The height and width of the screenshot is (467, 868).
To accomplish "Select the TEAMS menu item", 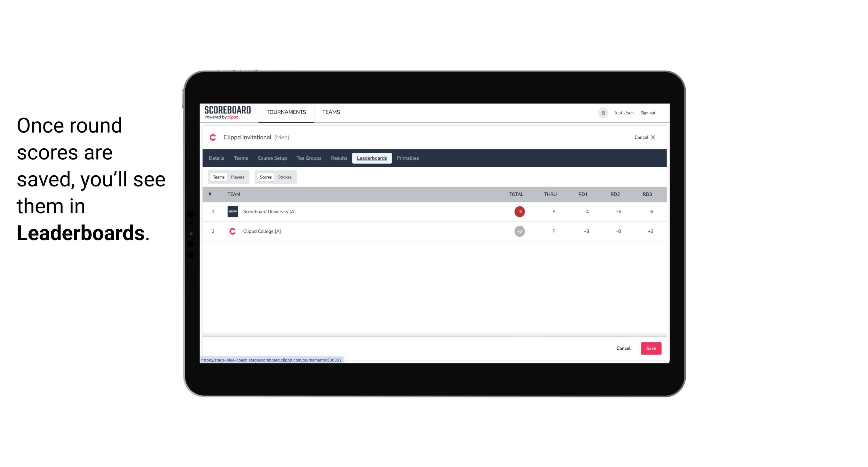I will pyautogui.click(x=331, y=112).
